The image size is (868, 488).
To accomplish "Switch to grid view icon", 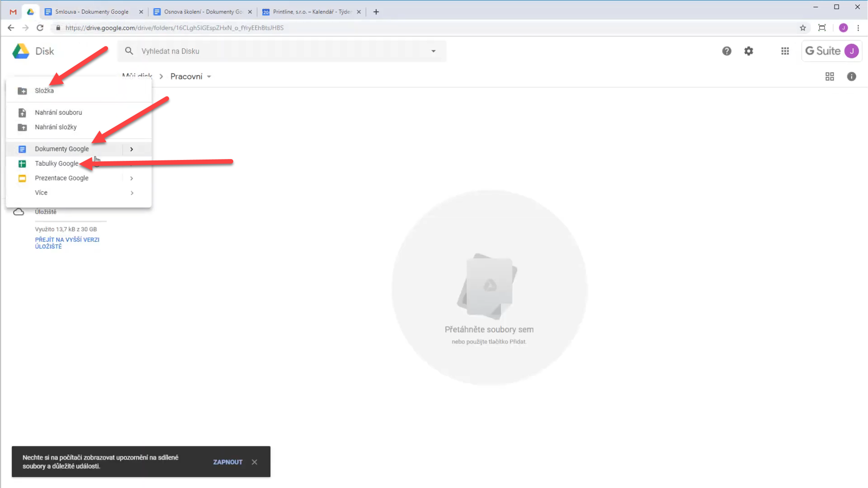I will tap(830, 76).
